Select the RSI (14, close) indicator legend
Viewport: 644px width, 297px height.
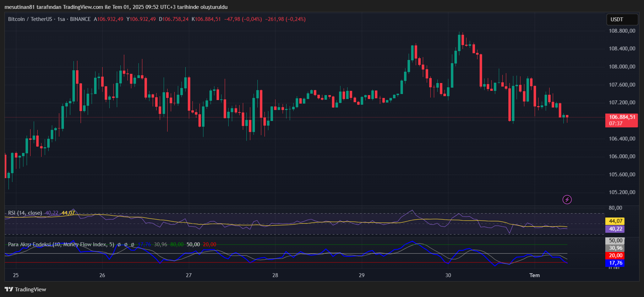click(x=25, y=213)
